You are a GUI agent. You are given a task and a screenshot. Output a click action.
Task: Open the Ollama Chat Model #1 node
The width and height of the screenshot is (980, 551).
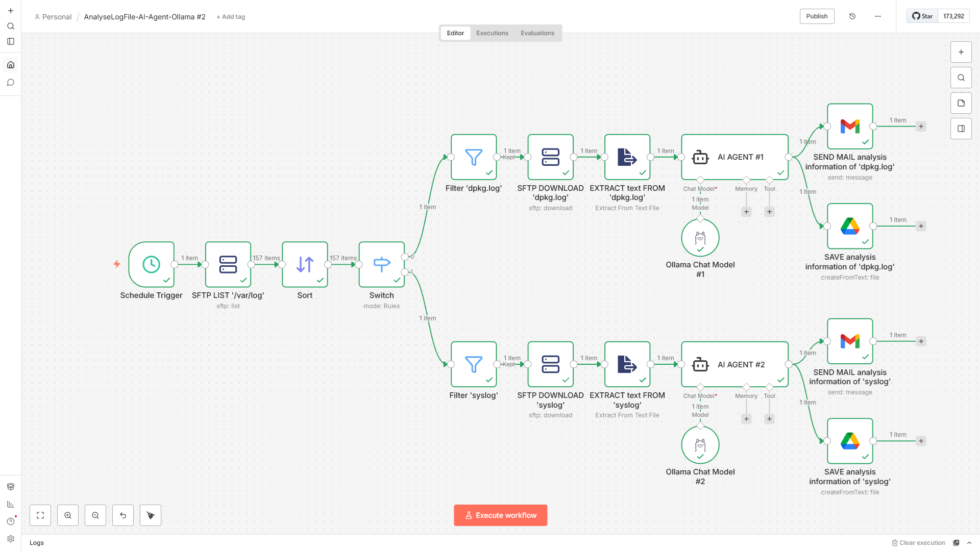[700, 238]
